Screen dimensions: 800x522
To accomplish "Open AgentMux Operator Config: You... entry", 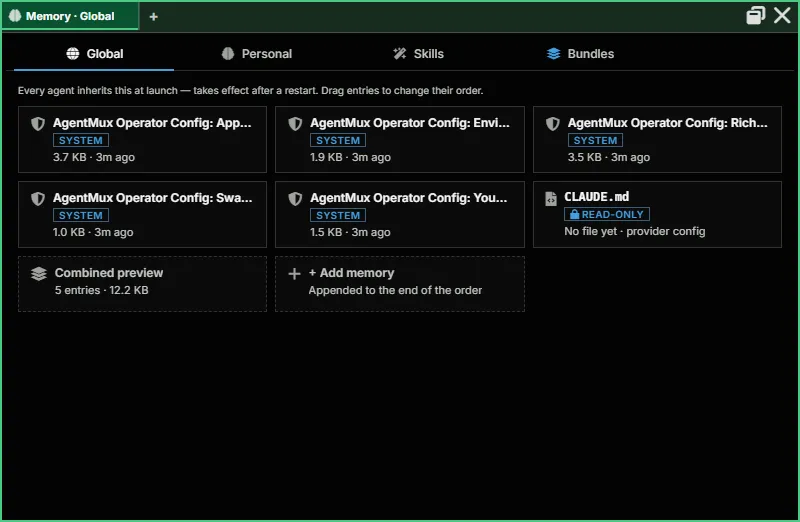I will coord(399,214).
